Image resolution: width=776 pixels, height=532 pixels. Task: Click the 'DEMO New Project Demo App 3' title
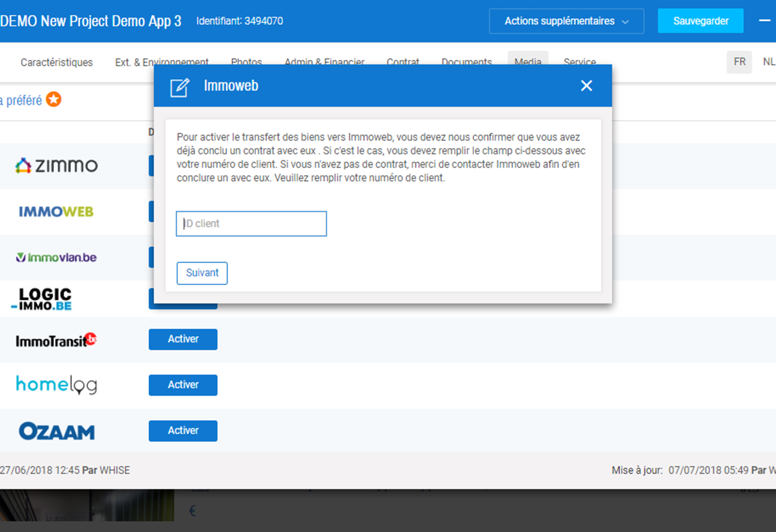click(x=91, y=21)
